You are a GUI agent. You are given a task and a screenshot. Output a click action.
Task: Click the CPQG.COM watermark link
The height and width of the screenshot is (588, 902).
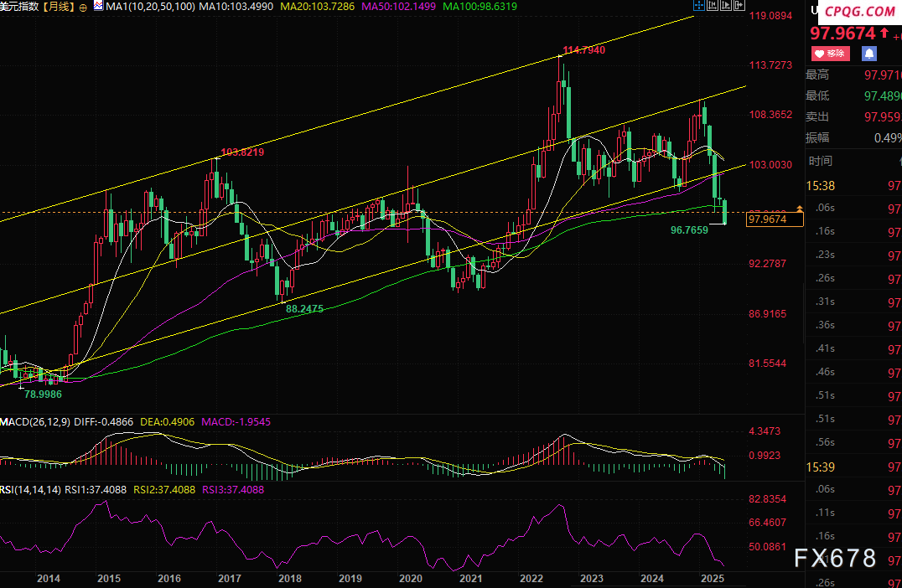(859, 12)
